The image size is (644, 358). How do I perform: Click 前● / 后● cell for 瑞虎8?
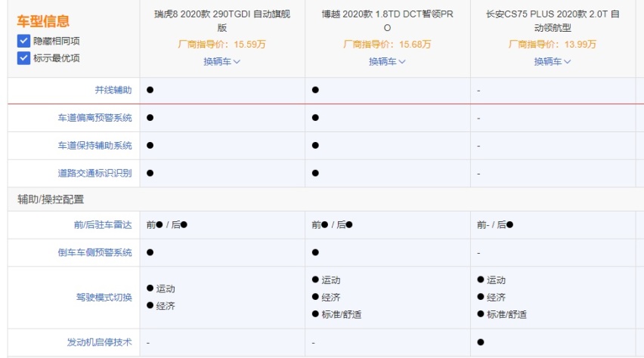tap(167, 225)
